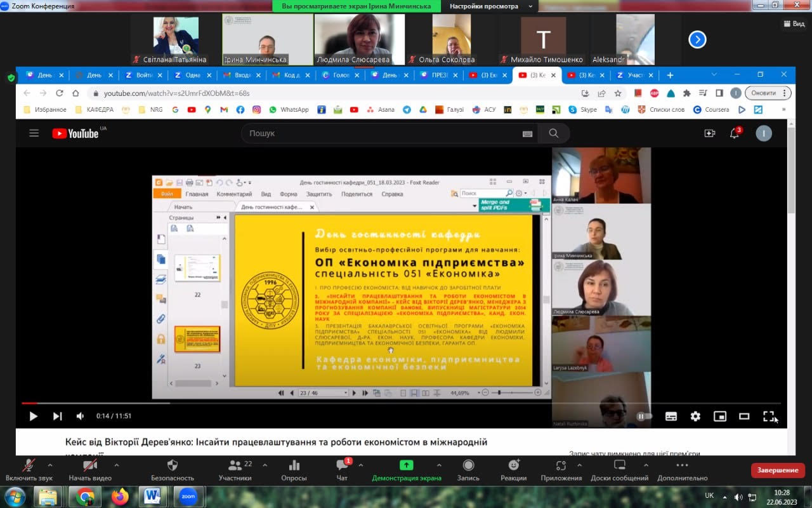The height and width of the screenshot is (508, 812).
Task: Click Zoom "Демонстрация экрана" share screen
Action: click(407, 471)
